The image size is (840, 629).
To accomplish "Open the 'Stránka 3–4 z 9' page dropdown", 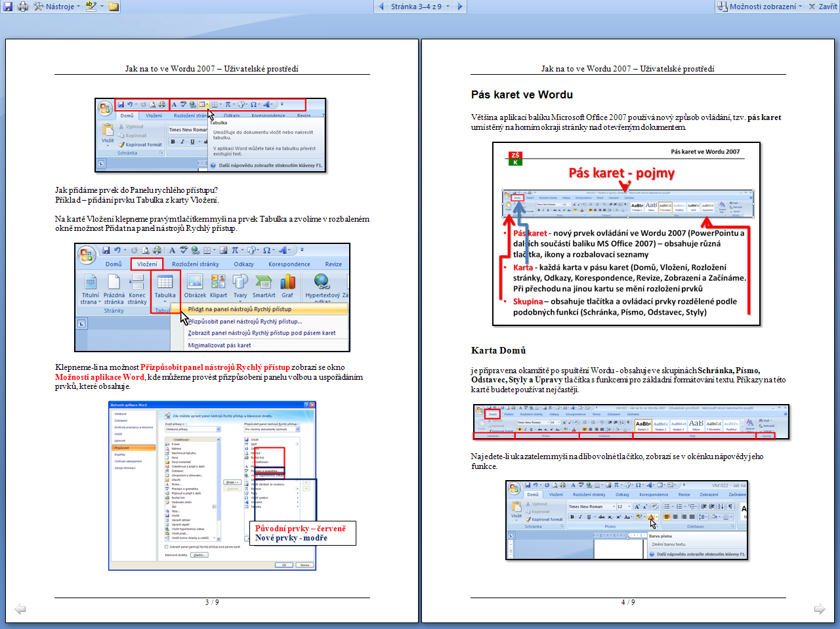I will coord(420,7).
